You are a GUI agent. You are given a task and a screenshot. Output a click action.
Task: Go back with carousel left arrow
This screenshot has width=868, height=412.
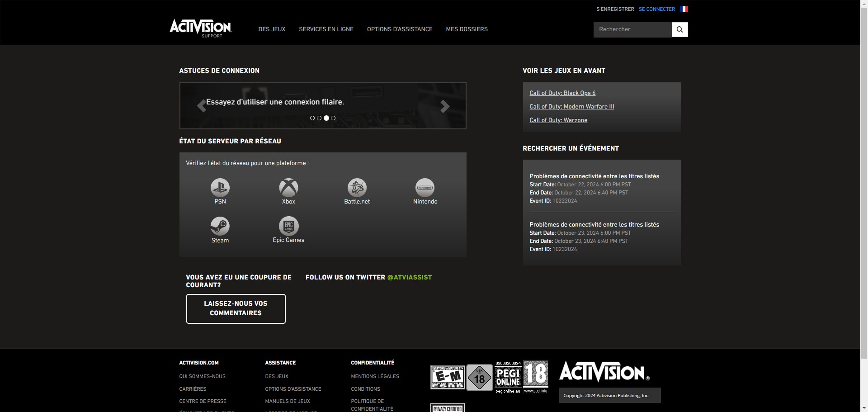[x=201, y=106]
